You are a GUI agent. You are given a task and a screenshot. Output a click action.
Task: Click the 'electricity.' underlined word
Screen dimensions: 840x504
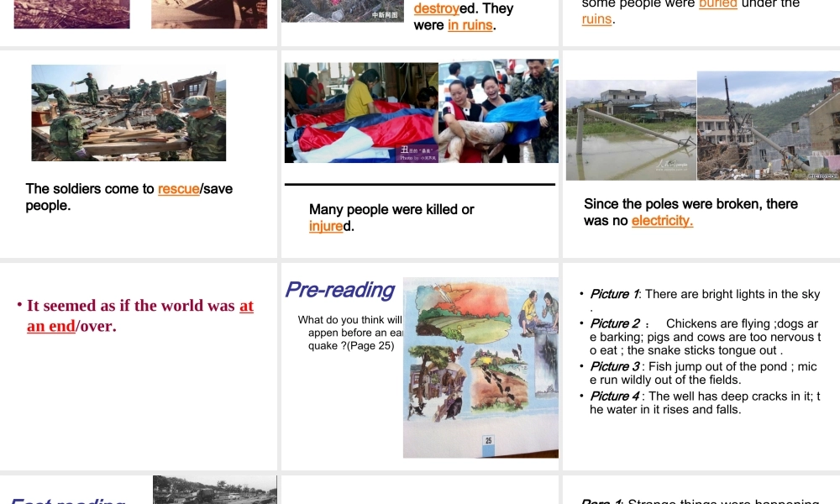(662, 221)
